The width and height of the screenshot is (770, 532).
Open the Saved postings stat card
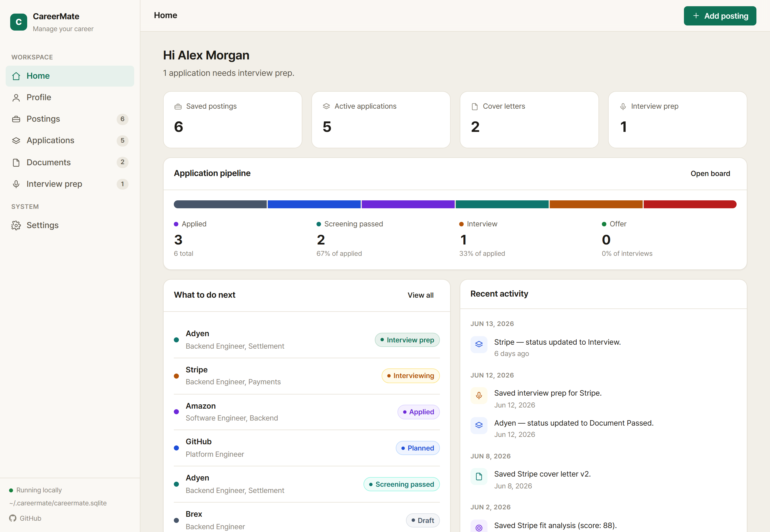(232, 120)
